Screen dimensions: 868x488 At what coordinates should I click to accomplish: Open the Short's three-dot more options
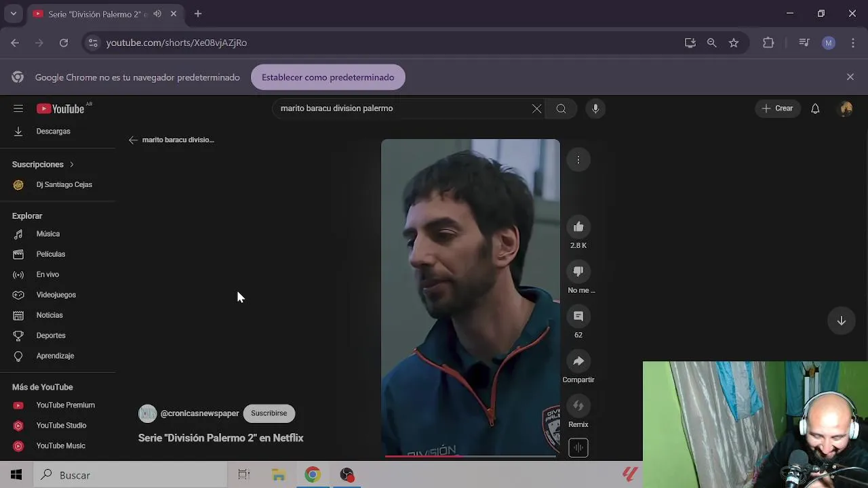click(x=578, y=160)
